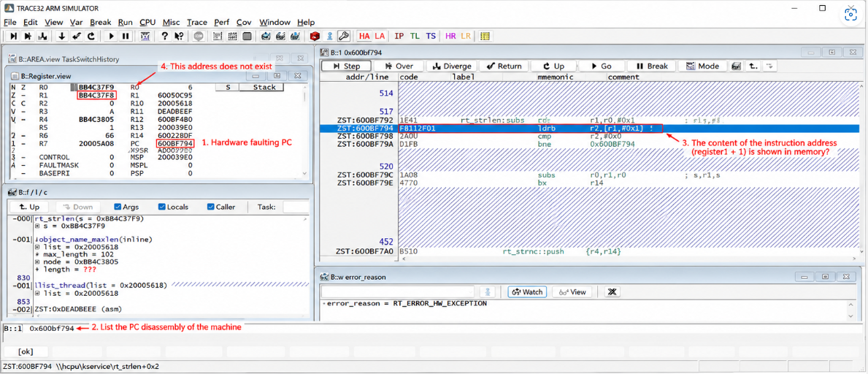868x374 pixels.
Task: Click the red cube toolbar icon
Action: [x=315, y=36]
